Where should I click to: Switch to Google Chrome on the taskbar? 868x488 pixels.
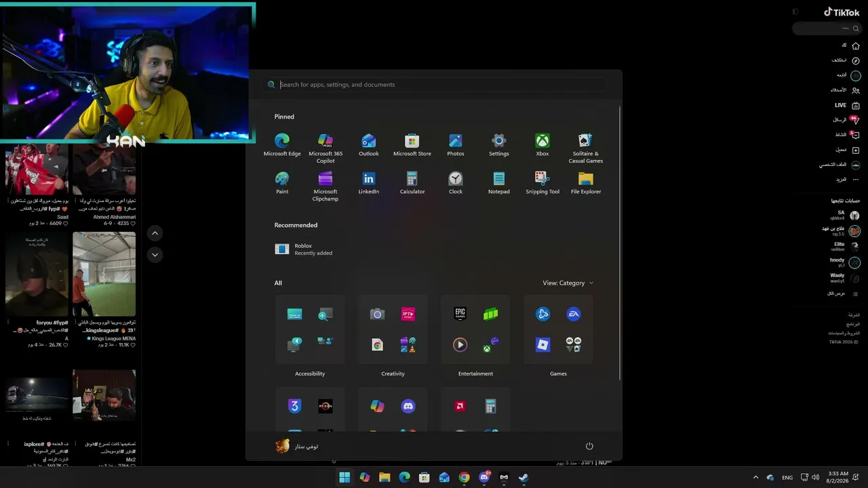click(x=464, y=477)
